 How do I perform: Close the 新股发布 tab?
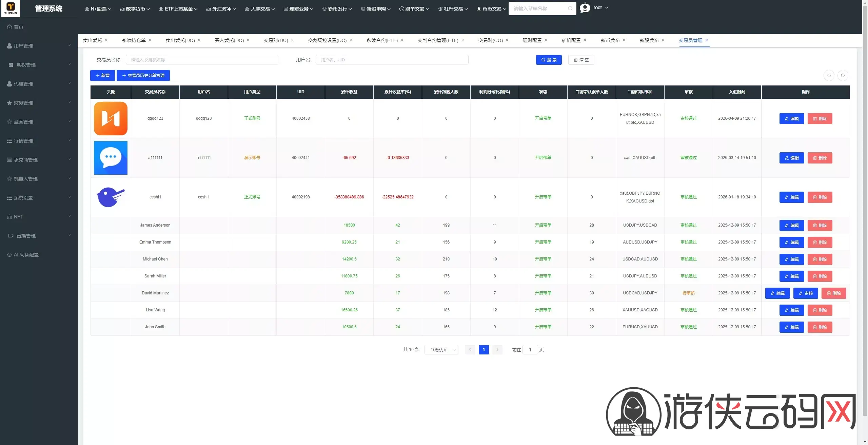coord(663,40)
